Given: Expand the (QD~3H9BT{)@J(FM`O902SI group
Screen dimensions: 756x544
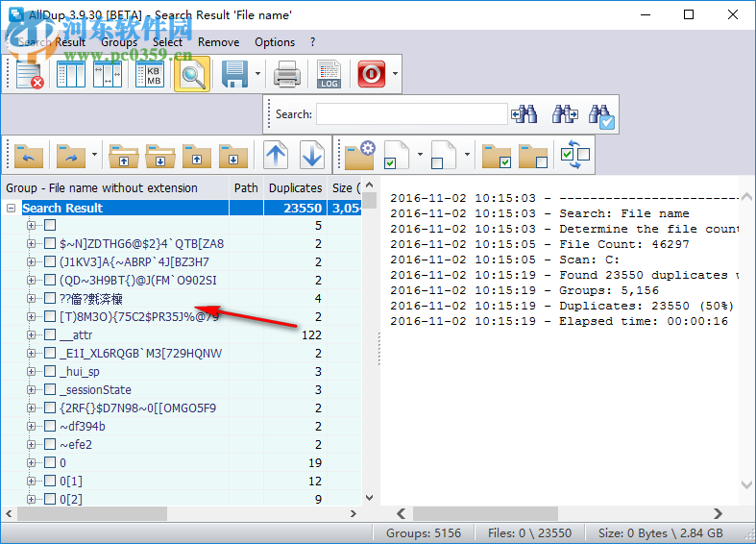Looking at the screenshot, I should pos(32,281).
